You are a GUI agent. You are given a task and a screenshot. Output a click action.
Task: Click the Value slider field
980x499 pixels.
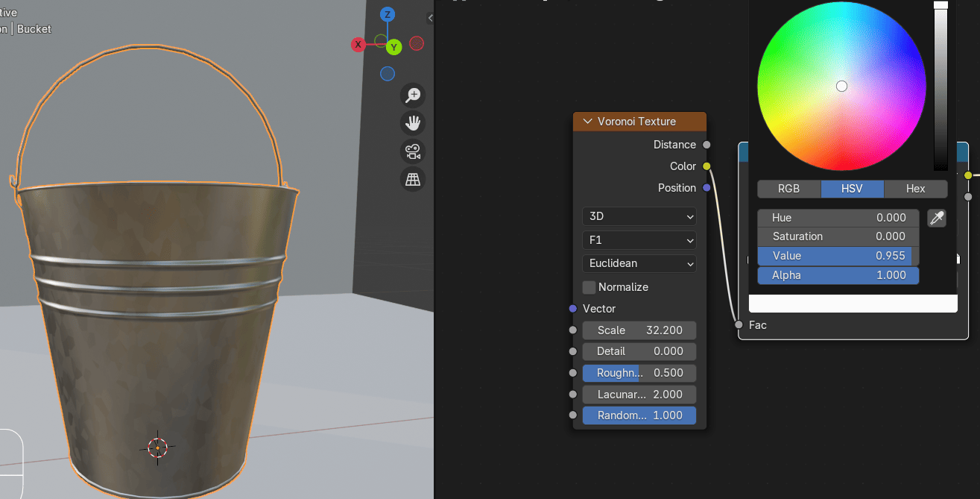tap(838, 256)
